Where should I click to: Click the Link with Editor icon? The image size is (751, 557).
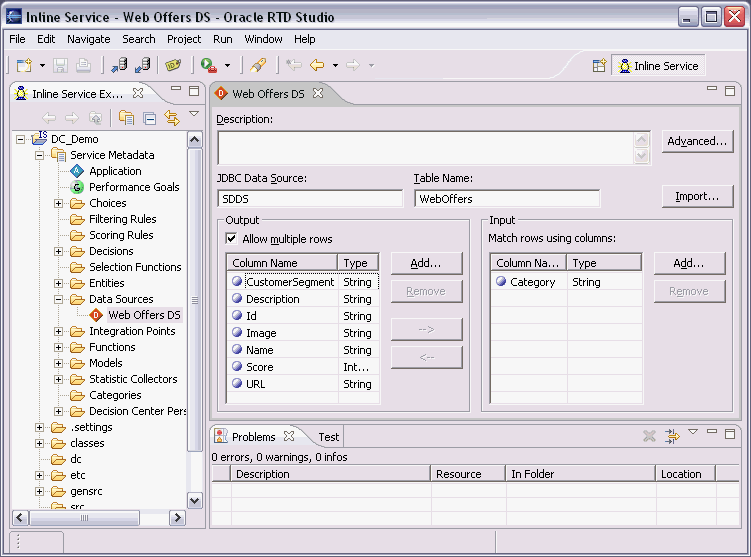pyautogui.click(x=172, y=117)
